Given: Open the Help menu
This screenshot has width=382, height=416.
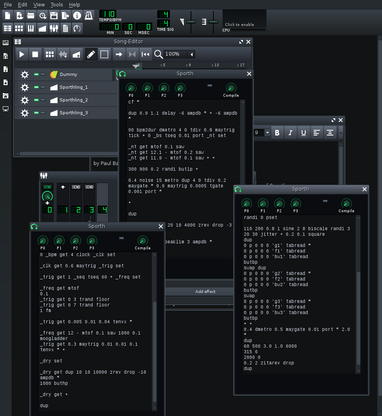Looking at the screenshot, I should pos(74,5).
